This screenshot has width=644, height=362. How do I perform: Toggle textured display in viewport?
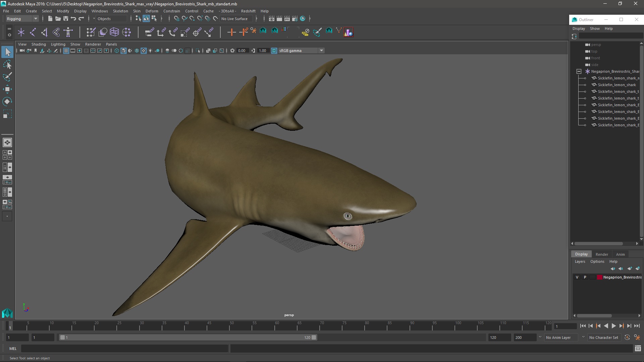pos(144,51)
